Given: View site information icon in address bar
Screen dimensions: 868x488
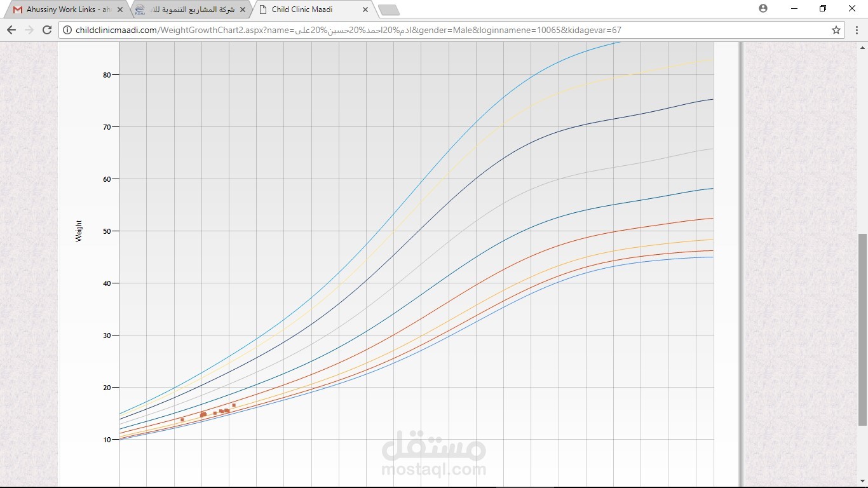Looking at the screenshot, I should [67, 30].
